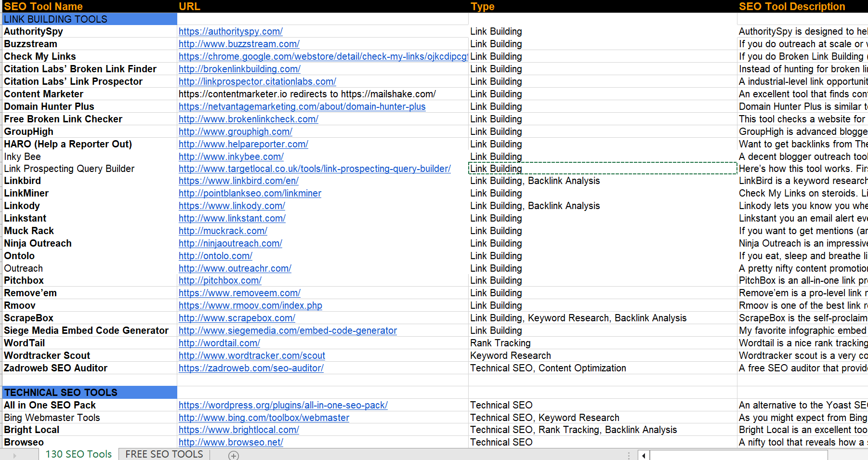Open the browseo.net link
The height and width of the screenshot is (460, 868).
[231, 442]
